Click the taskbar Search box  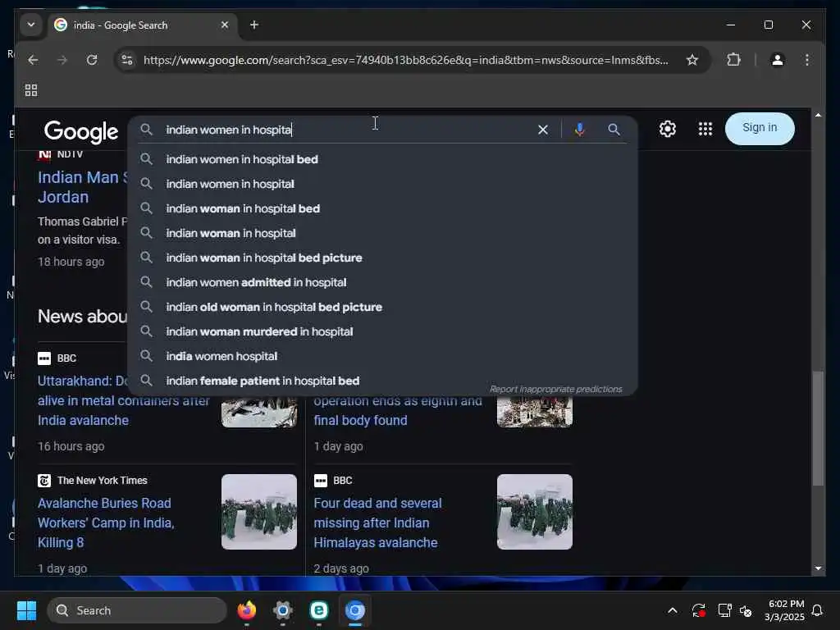click(137, 610)
